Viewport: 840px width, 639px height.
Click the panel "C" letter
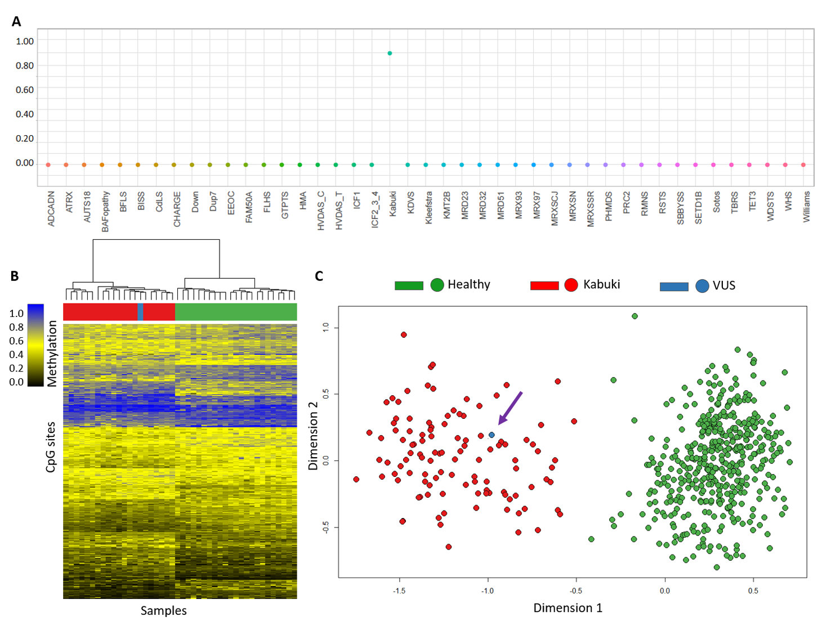[319, 276]
